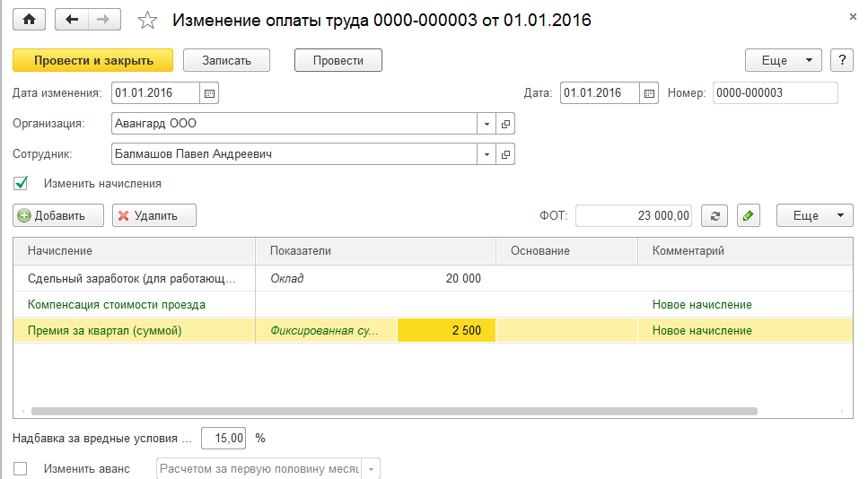Open Организация item with open-form icon

point(505,123)
